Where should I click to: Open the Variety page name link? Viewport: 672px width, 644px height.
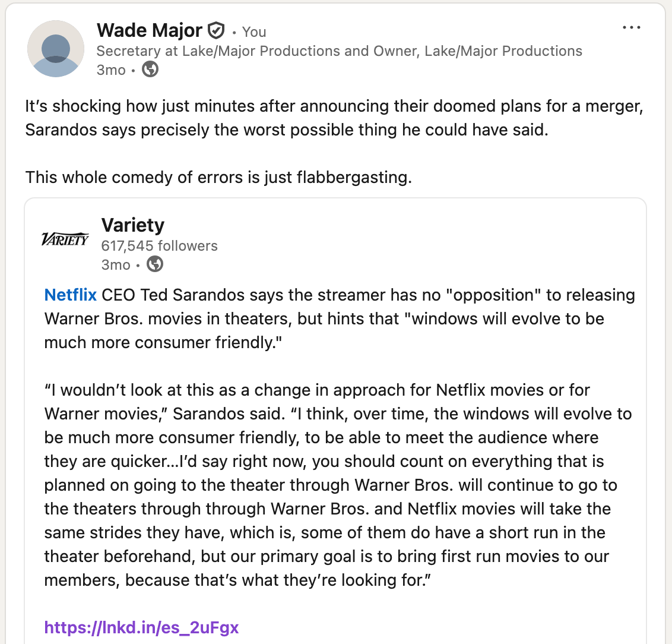click(x=133, y=225)
